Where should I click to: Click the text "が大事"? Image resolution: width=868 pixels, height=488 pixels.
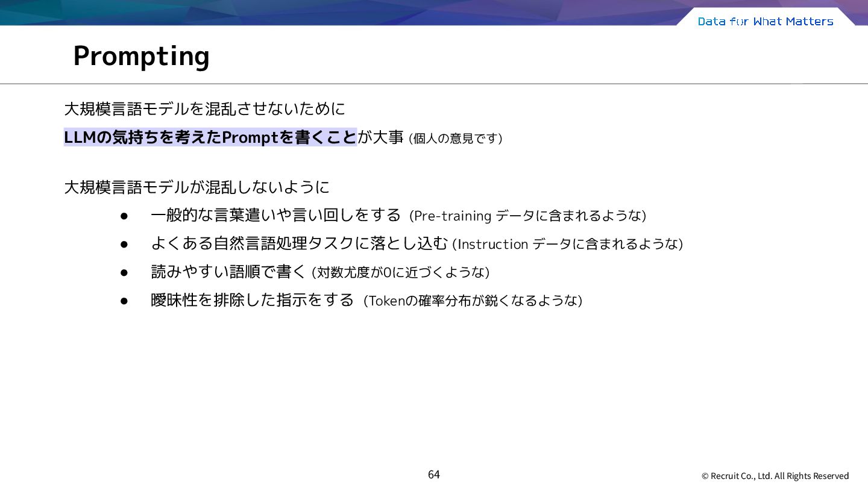click(380, 137)
